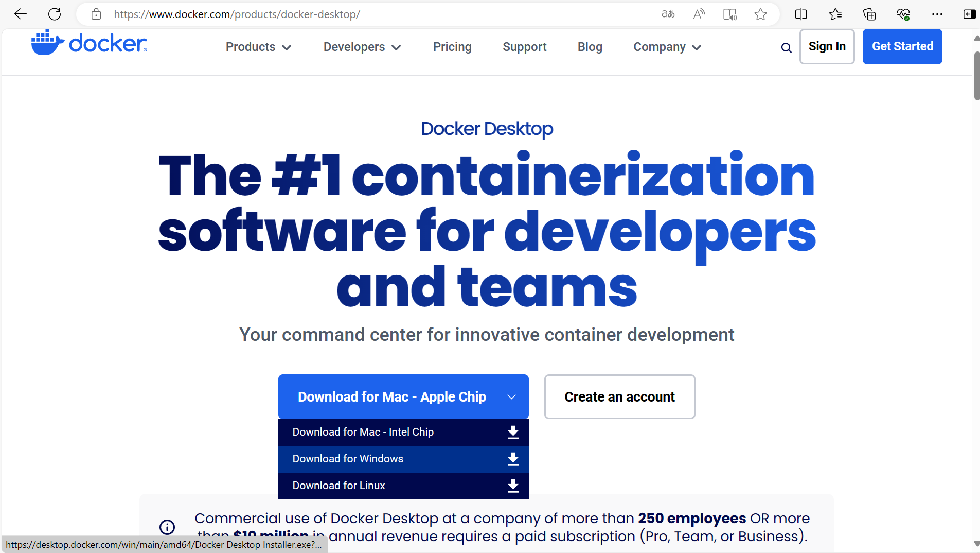Click the Docker whale logo

(89, 43)
